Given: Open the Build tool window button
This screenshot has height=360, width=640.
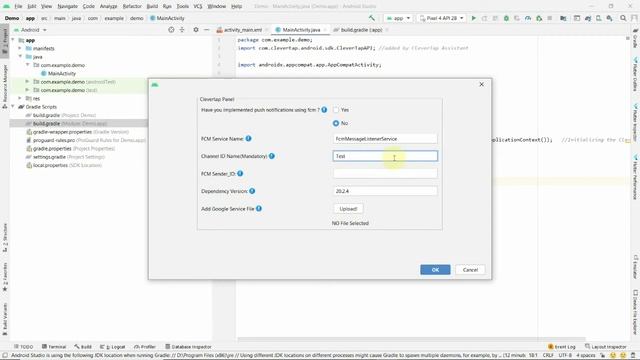Looking at the screenshot, I should pyautogui.click(x=83, y=347).
